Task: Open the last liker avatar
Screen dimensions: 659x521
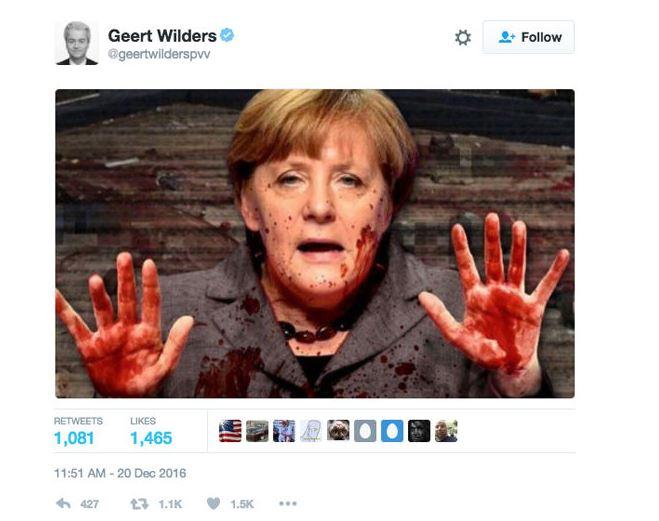Action: tap(446, 431)
